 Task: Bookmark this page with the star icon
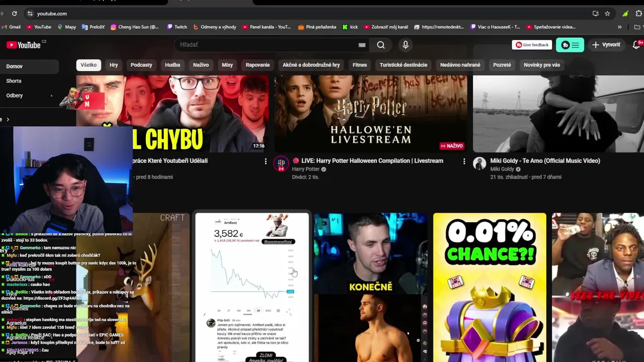607,14
